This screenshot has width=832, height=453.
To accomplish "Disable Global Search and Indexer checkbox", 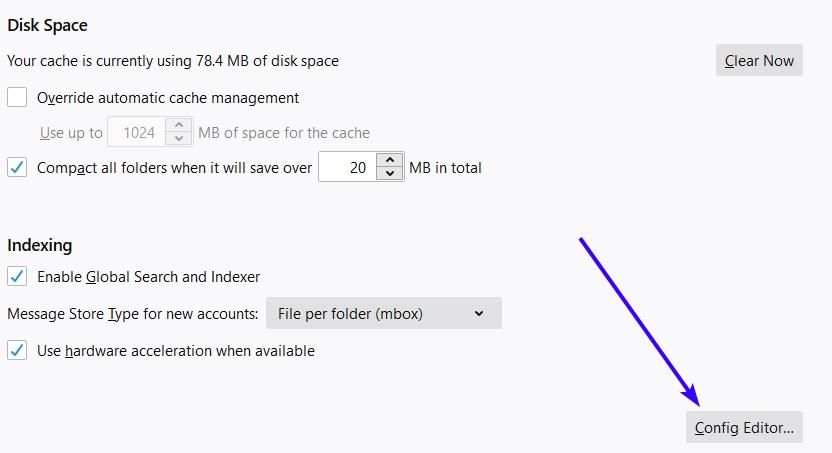I will coord(17,276).
